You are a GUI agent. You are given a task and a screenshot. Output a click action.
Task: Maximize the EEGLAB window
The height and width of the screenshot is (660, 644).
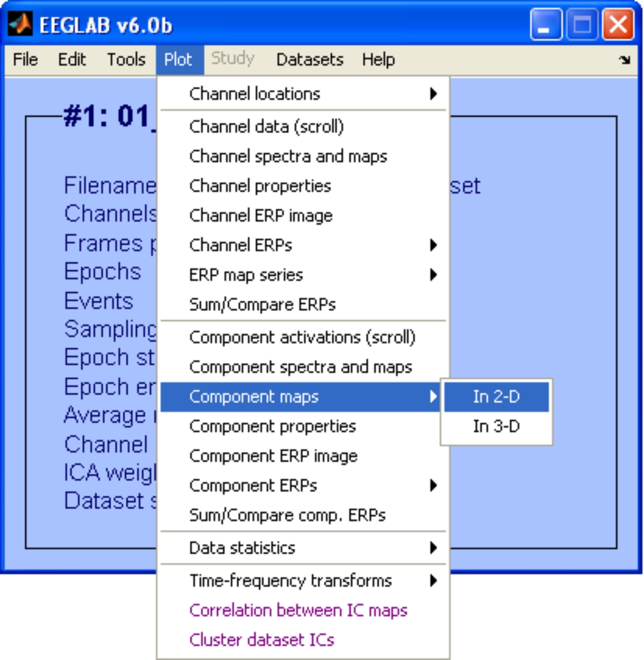click(x=582, y=24)
